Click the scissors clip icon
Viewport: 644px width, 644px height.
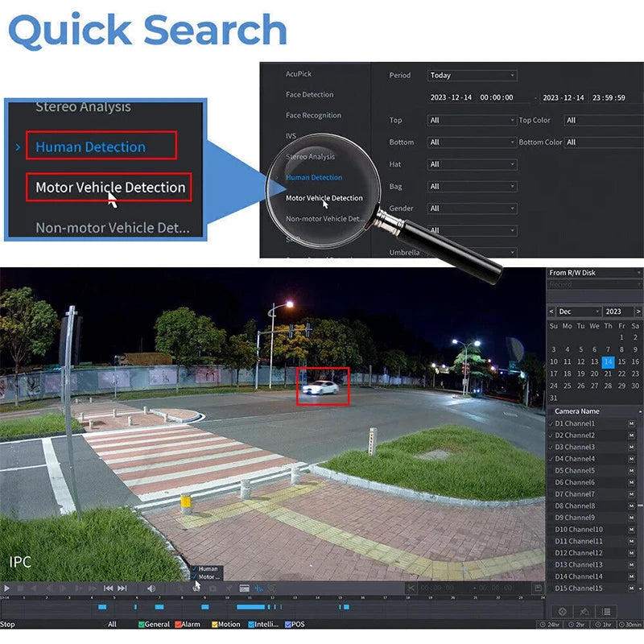pyautogui.click(x=411, y=588)
